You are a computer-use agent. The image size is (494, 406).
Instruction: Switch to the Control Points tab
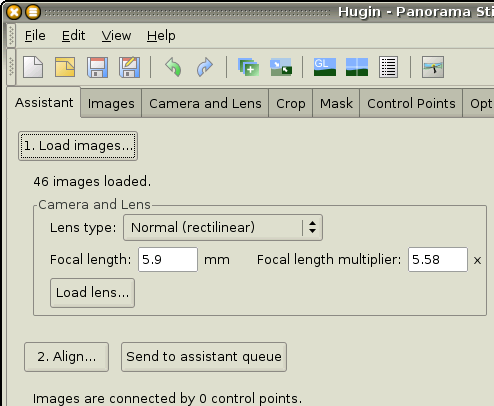[x=411, y=104]
